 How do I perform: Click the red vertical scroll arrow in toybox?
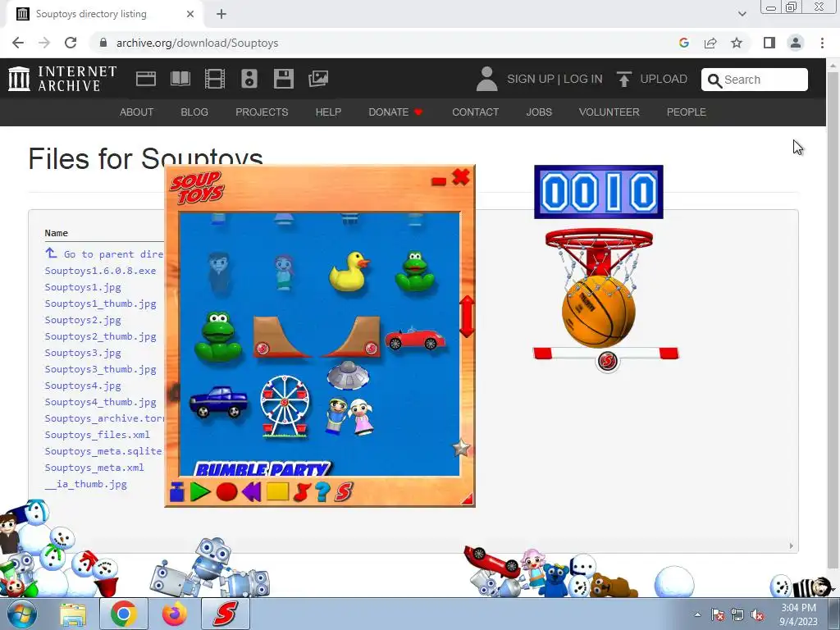point(467,317)
